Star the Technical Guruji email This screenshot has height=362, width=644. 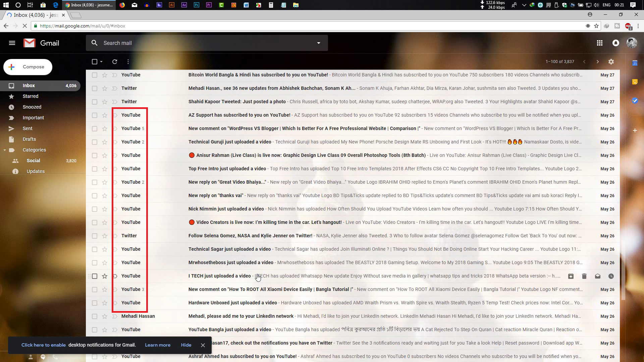point(105,142)
